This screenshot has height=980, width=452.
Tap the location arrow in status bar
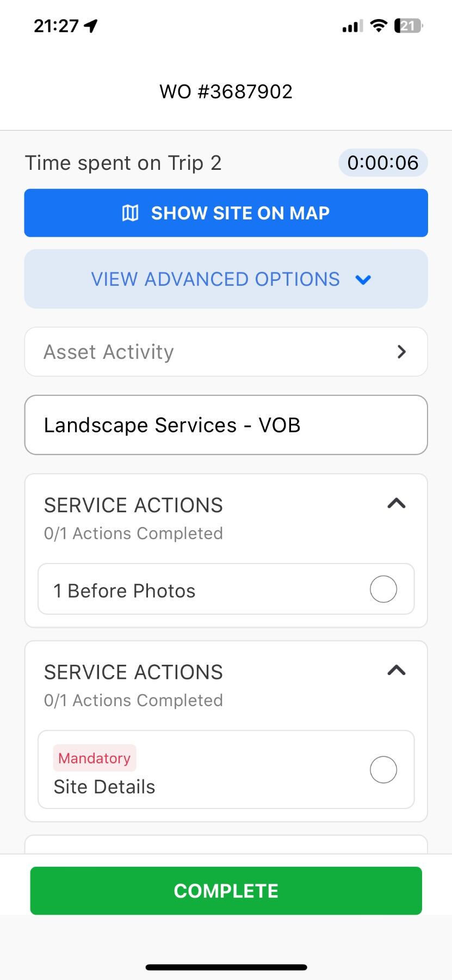[x=91, y=26]
